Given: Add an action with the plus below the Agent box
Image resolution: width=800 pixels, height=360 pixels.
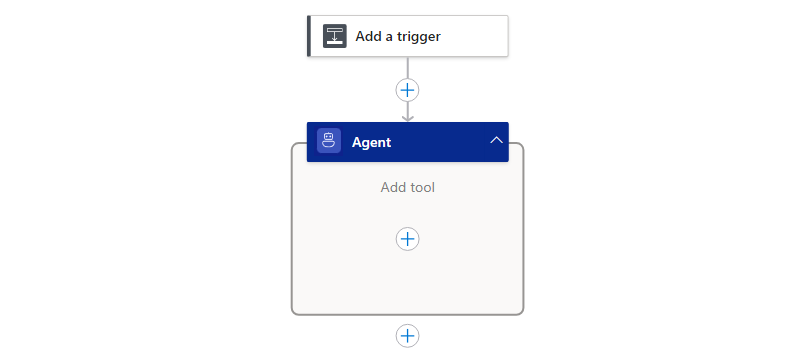Looking at the screenshot, I should (x=407, y=336).
